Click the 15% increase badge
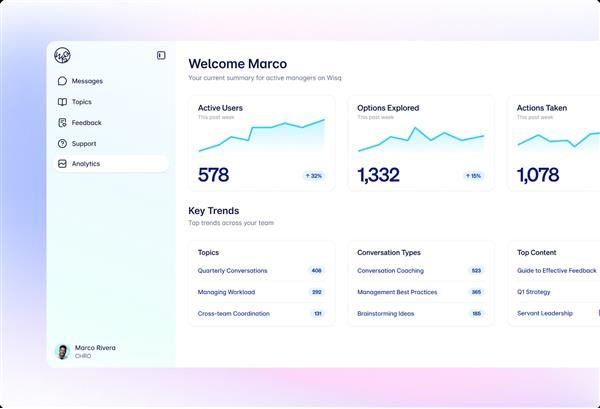 [473, 176]
